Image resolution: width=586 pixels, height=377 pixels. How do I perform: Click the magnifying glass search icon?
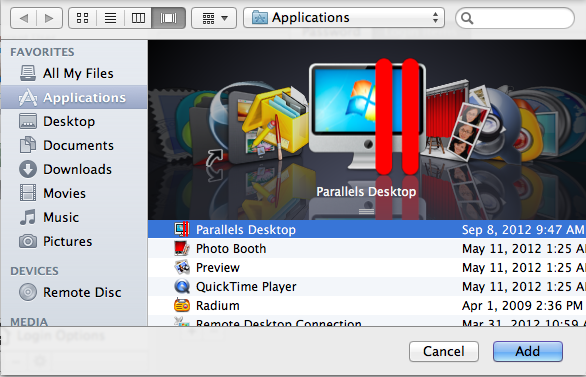[x=467, y=18]
